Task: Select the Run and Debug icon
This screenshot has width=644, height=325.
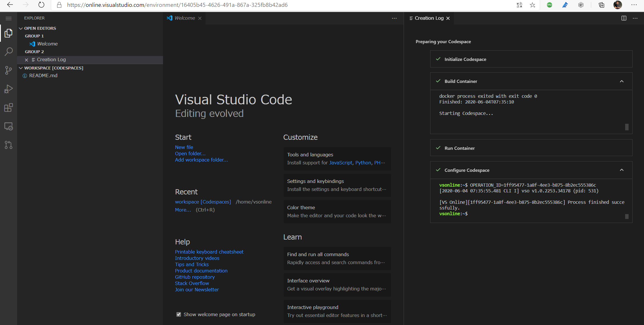Action: click(x=8, y=89)
